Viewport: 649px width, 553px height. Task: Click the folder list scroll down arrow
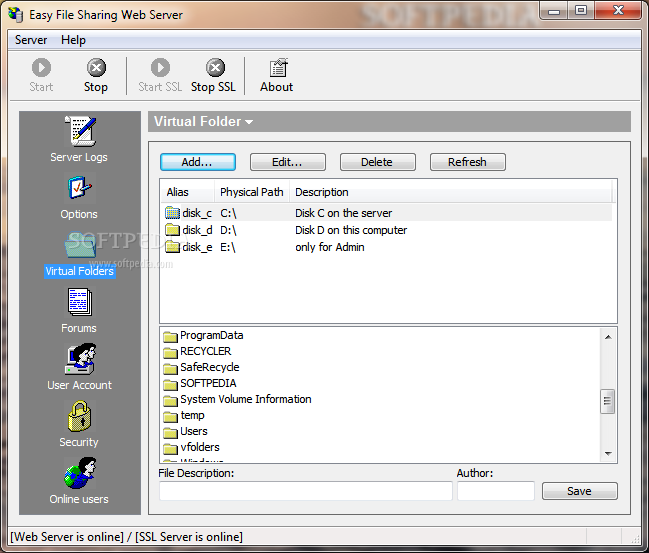[608, 454]
